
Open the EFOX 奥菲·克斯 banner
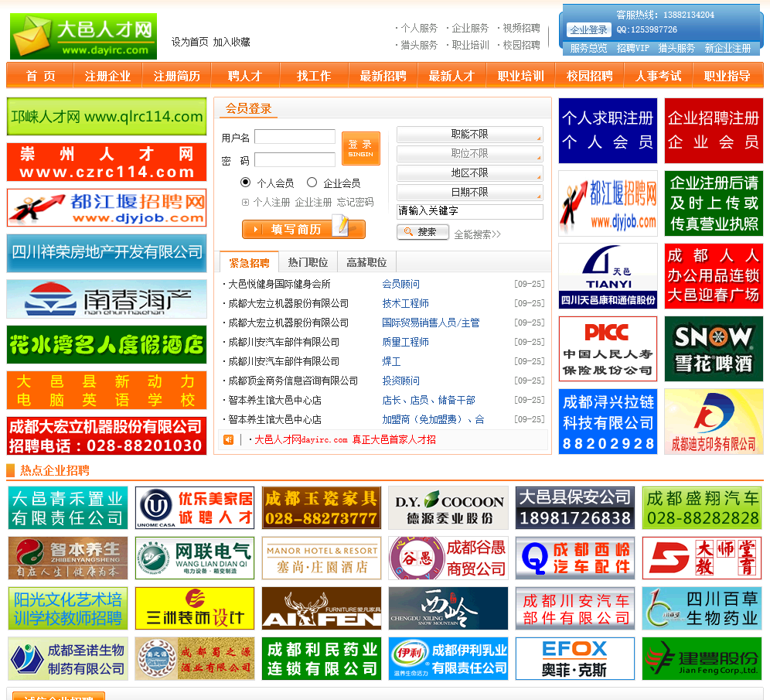pyautogui.click(x=575, y=659)
